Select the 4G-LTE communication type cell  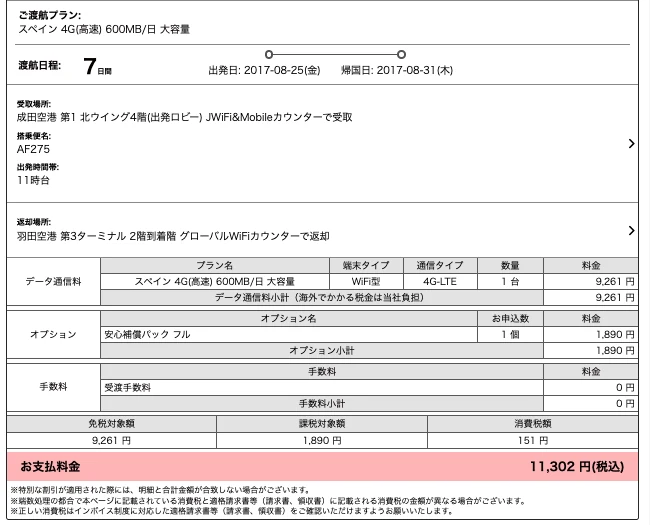440,282
